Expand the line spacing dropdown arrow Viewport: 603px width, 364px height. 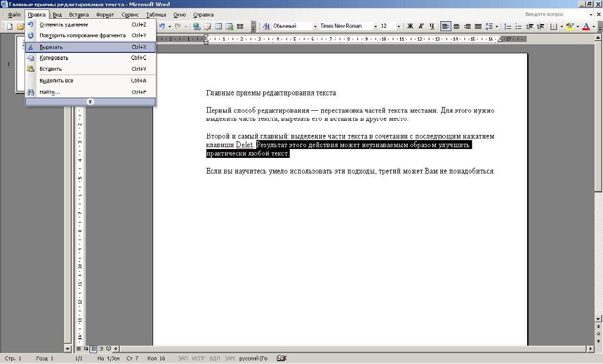pyautogui.click(x=496, y=26)
